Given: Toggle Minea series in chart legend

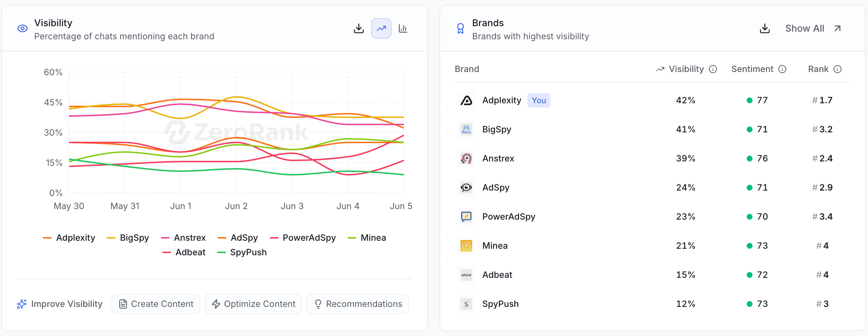Looking at the screenshot, I should point(367,238).
